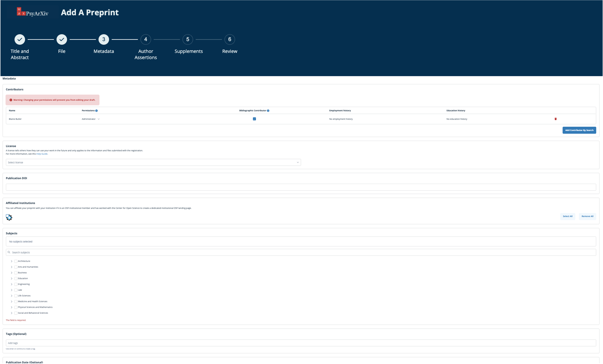Open the Administrator permissions dropdown
This screenshot has width=603, height=364.
coord(91,119)
